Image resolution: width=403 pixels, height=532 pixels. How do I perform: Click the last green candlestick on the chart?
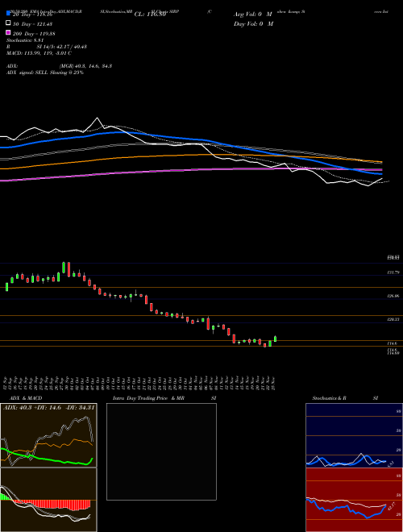275,339
